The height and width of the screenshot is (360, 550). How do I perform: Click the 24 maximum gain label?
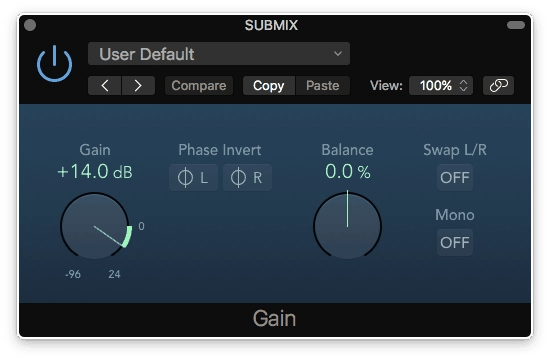[114, 274]
